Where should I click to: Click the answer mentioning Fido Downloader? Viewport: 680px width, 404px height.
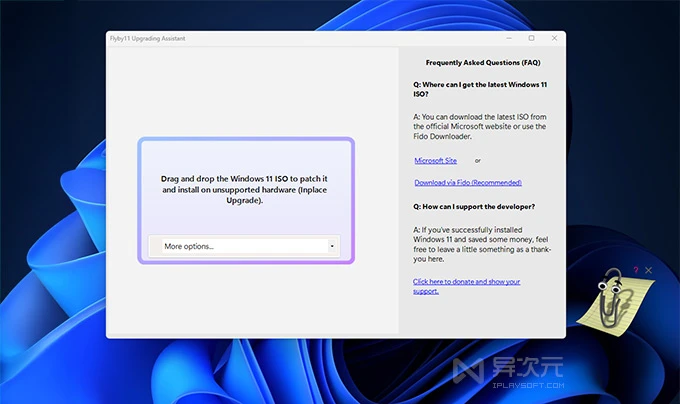tap(480, 127)
